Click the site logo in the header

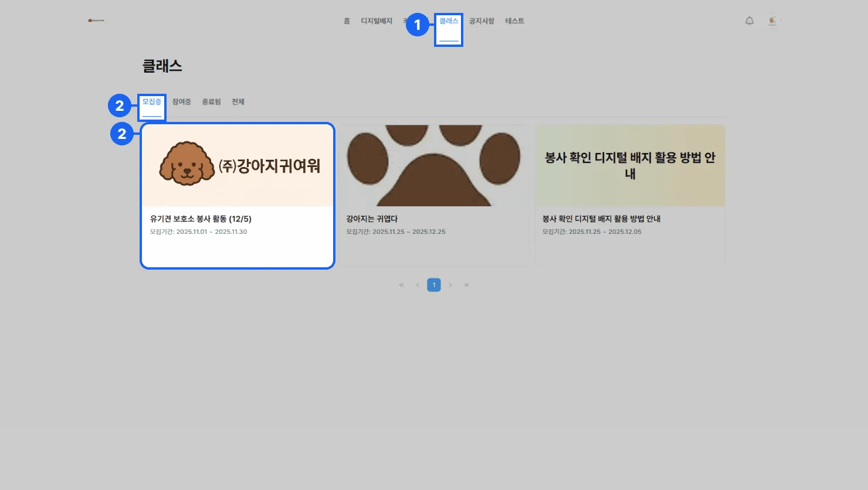(x=96, y=21)
